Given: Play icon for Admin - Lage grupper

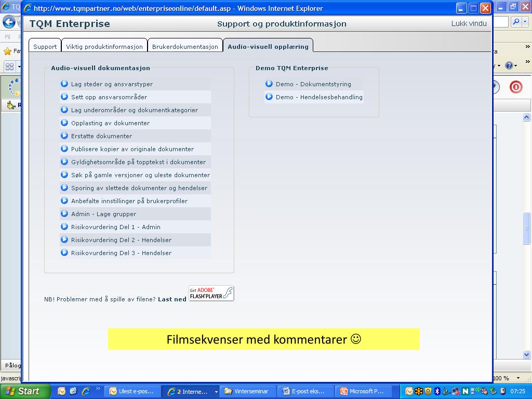Looking at the screenshot, I should (x=64, y=214).
